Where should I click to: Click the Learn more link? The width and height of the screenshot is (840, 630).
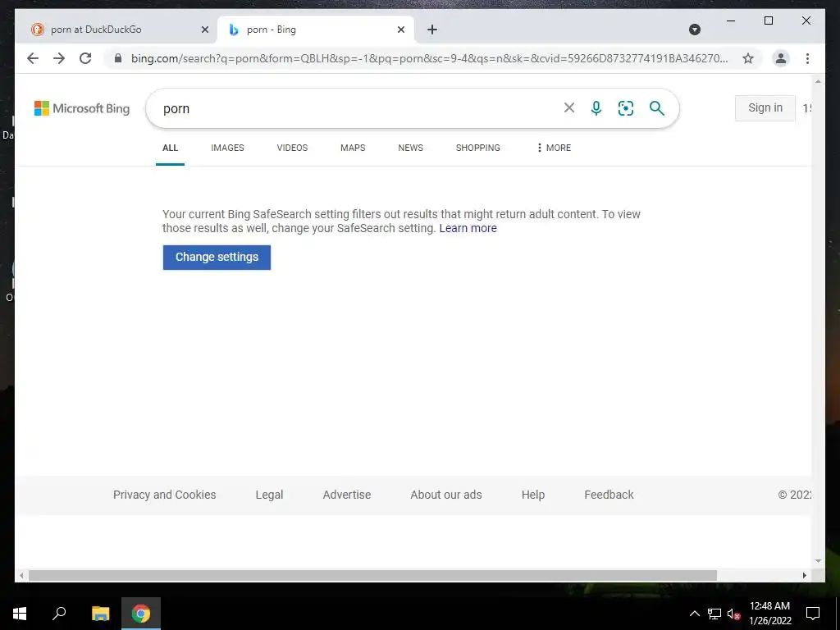tap(468, 228)
